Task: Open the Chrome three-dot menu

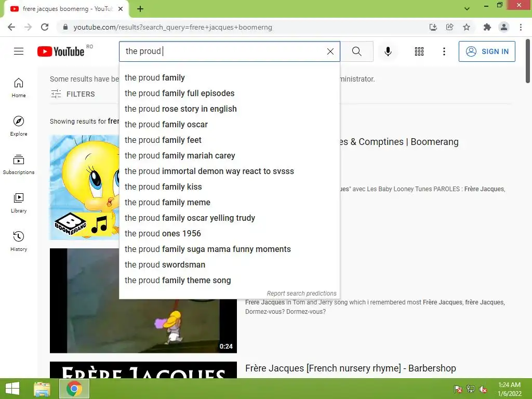Action: 521,27
